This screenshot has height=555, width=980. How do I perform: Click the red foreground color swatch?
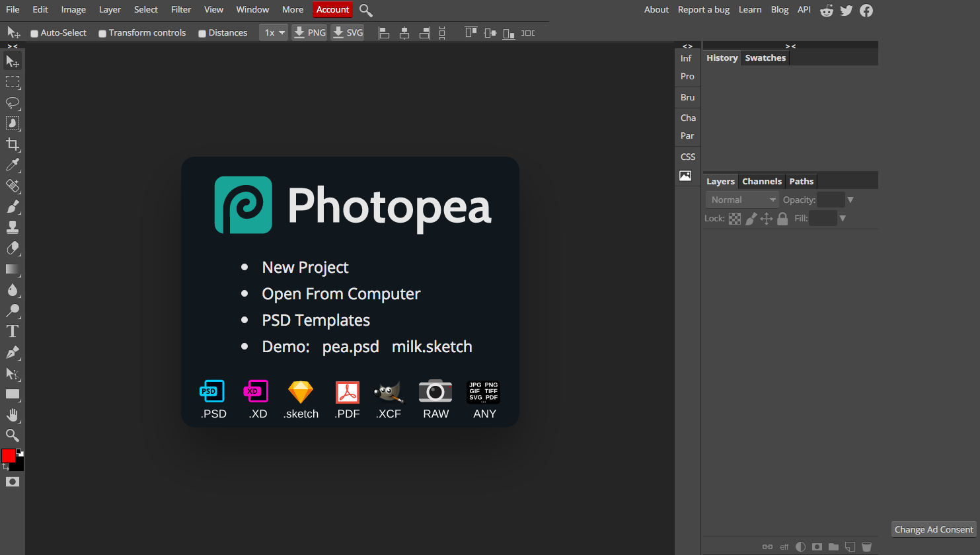pyautogui.click(x=9, y=456)
